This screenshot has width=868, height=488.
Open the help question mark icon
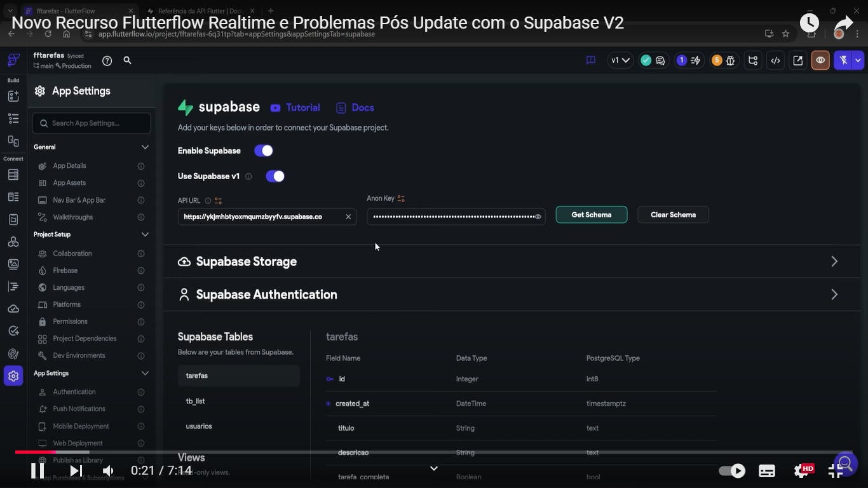107,60
